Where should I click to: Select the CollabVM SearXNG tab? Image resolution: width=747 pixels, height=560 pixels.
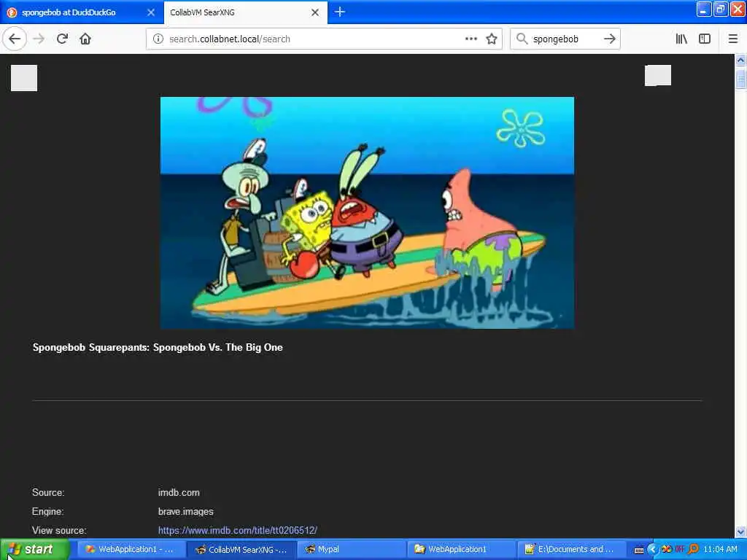pos(245,12)
